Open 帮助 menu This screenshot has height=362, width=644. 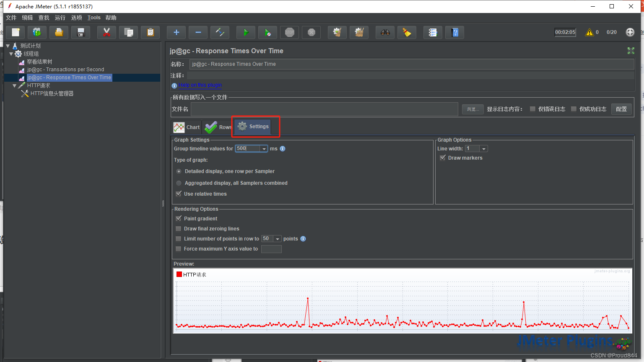point(111,18)
